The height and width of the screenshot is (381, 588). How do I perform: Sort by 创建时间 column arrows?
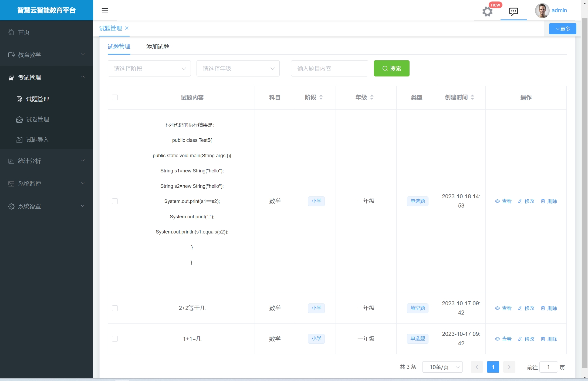tap(472, 97)
